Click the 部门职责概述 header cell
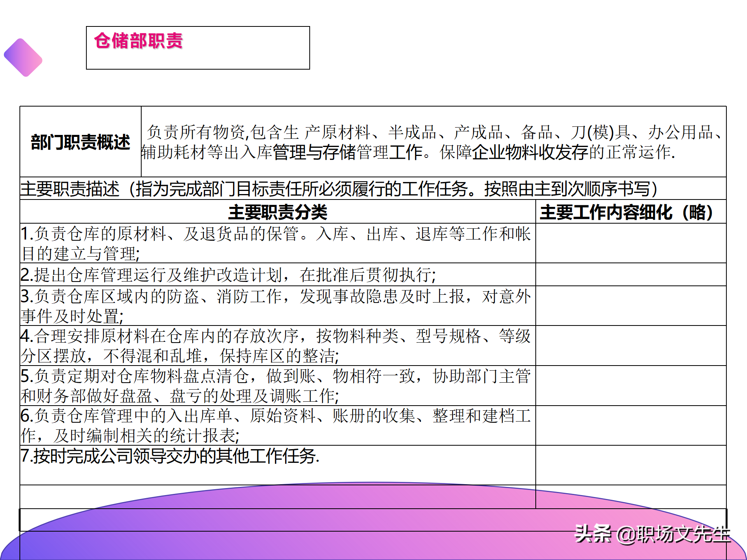 [x=81, y=142]
